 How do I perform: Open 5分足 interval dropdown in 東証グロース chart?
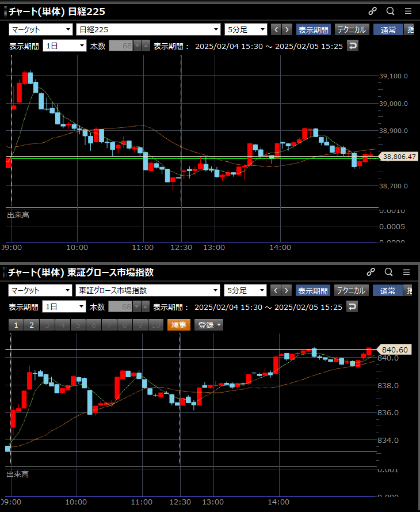click(x=245, y=290)
